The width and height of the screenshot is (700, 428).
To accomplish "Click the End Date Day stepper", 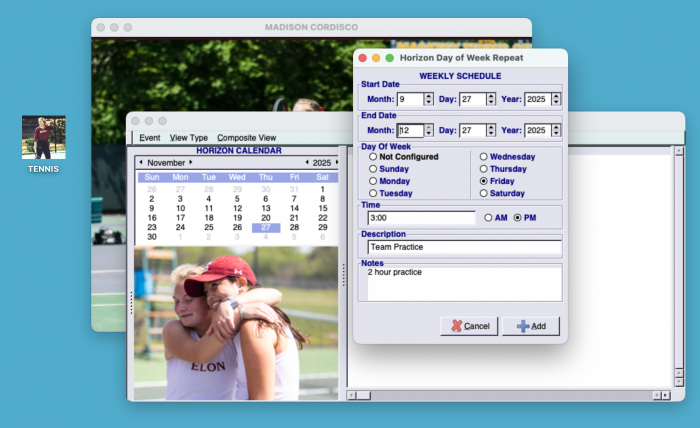I will (x=492, y=130).
